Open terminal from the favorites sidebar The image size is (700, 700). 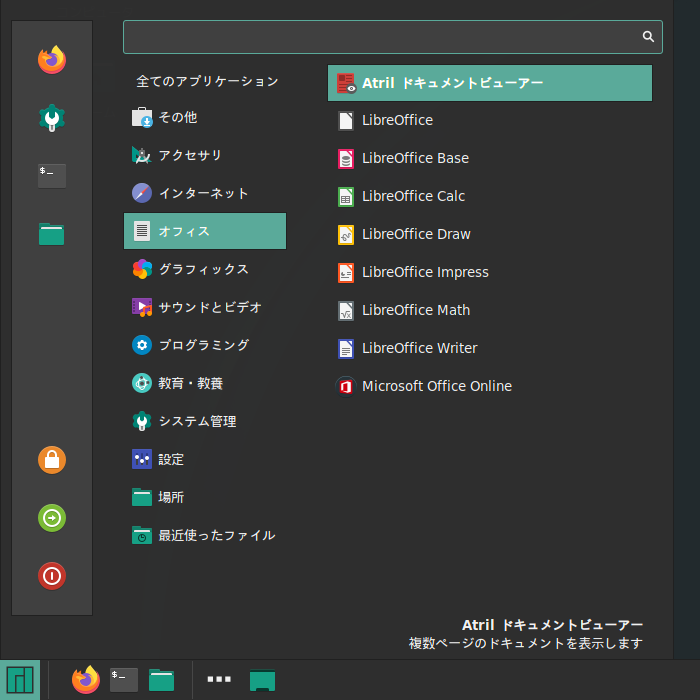pos(52,176)
